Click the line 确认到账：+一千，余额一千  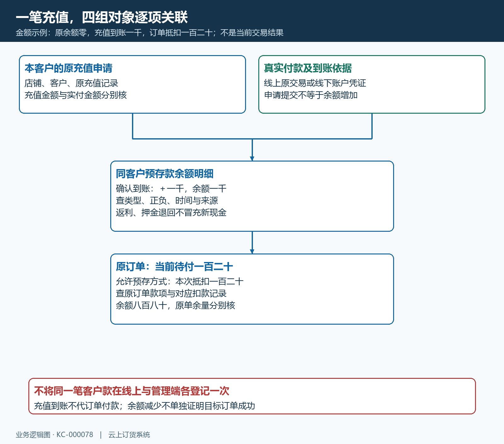[x=171, y=189]
